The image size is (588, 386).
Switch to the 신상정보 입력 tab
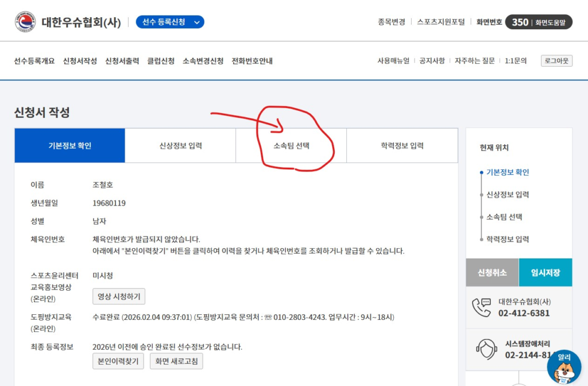(x=180, y=146)
